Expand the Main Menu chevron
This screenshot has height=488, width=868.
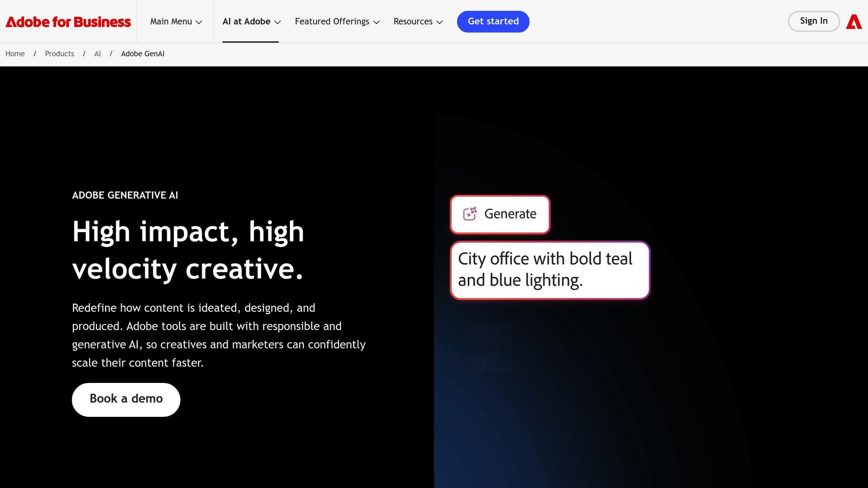pos(199,22)
